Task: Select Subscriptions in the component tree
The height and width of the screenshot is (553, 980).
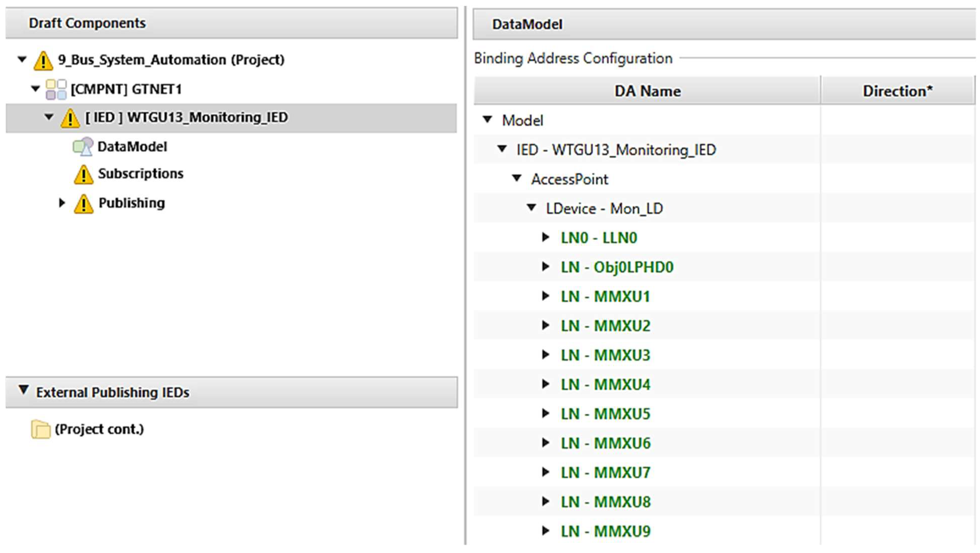Action: [141, 174]
